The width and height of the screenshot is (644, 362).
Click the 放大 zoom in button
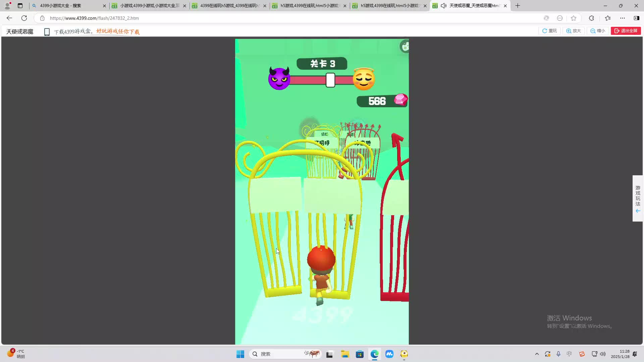574,31
